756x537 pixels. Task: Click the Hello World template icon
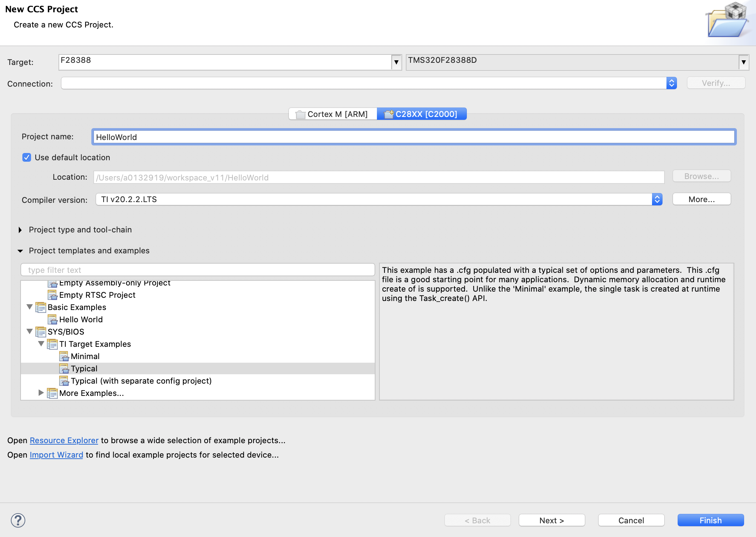pos(53,319)
